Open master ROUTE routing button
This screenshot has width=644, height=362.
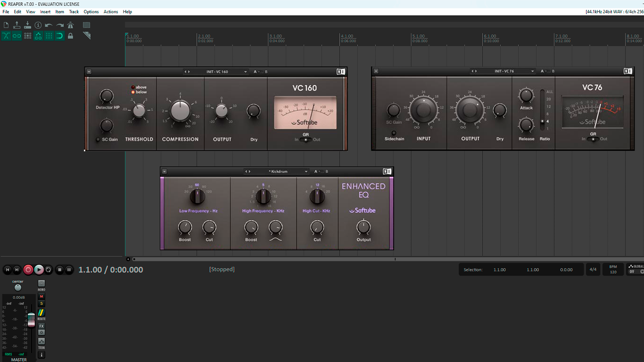click(41, 313)
